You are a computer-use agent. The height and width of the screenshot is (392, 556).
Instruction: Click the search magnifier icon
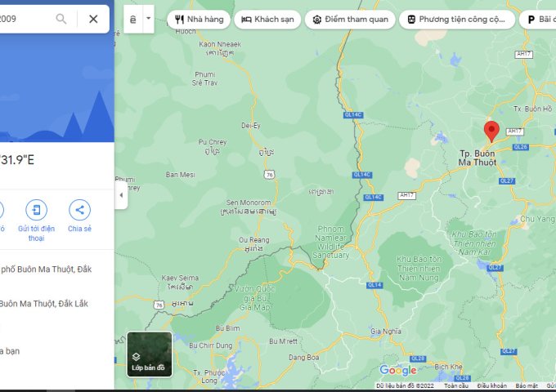tap(61, 19)
